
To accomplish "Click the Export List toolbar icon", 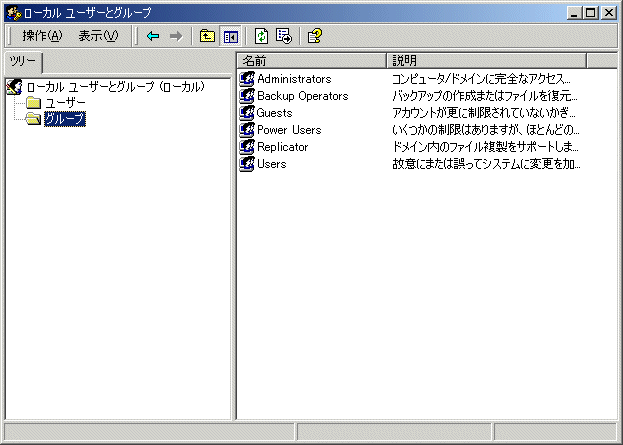I will pos(284,36).
